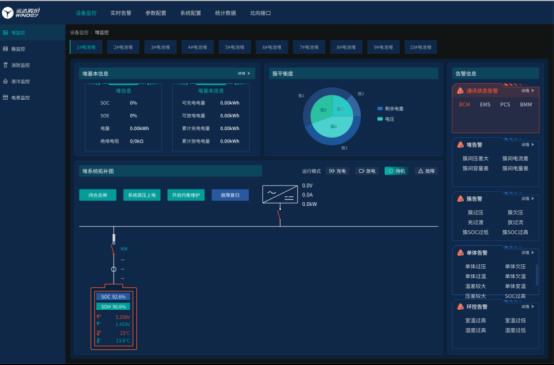Image resolution: width=554 pixels, height=365 pixels.
Task: Click the red warning triangle in top alarm card
Action: [460, 91]
